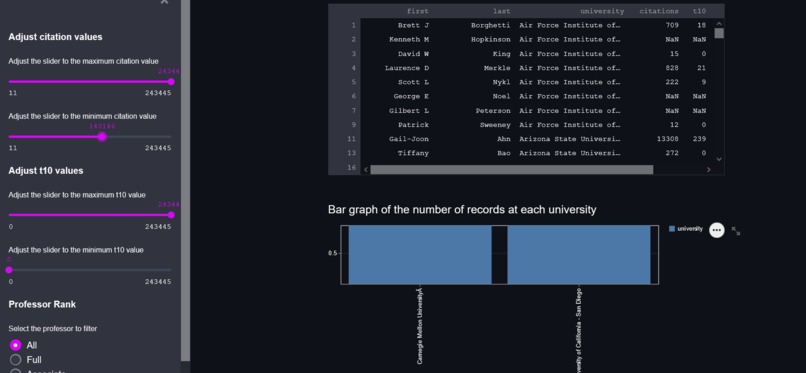Click the maximum t10 slider handle
This screenshot has height=373, width=806.
click(171, 215)
